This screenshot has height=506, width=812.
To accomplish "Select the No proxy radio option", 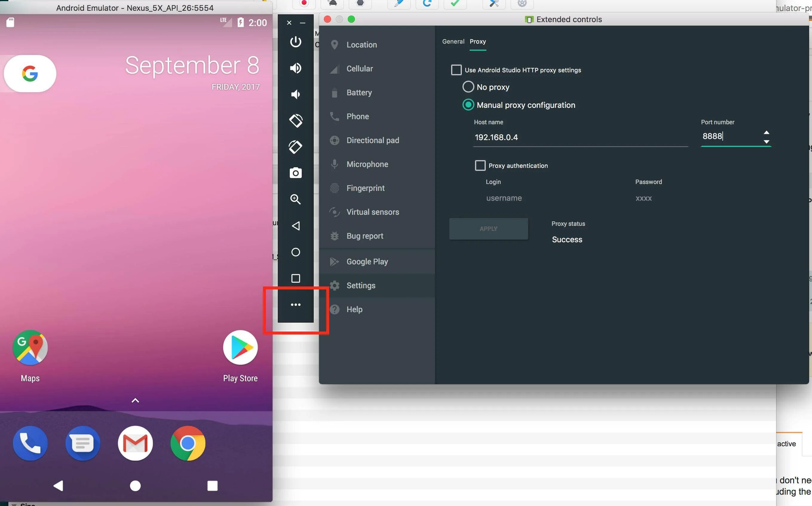I will 468,87.
